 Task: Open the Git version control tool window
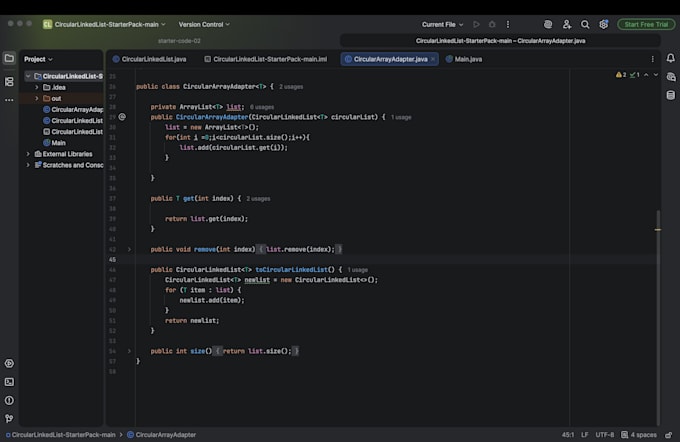coord(9,419)
